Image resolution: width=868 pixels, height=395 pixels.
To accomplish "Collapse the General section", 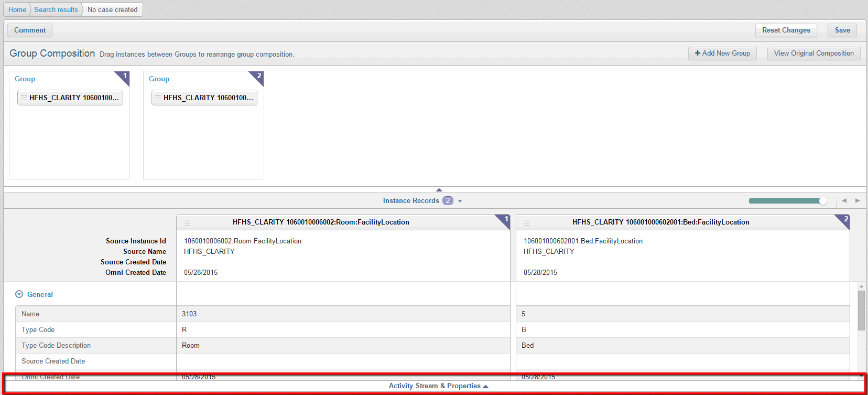I will 19,294.
